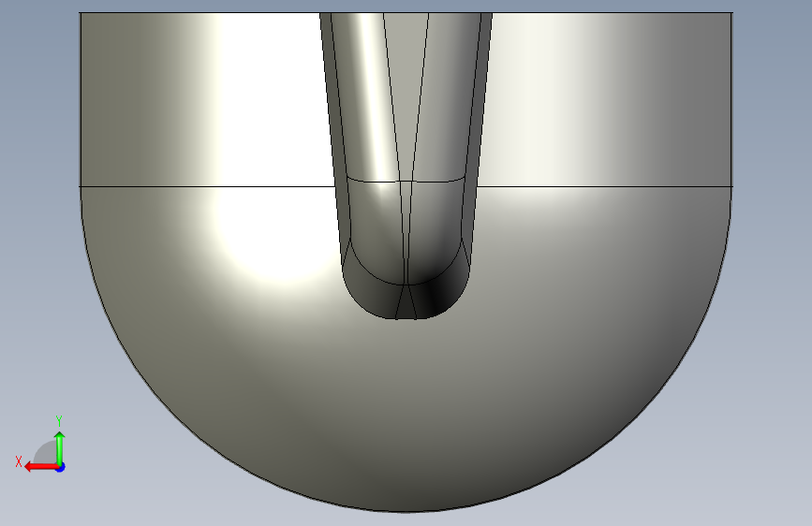The image size is (812, 526).
Task: Click the red X axis arrow of the triad
Action: pyautogui.click(x=40, y=467)
